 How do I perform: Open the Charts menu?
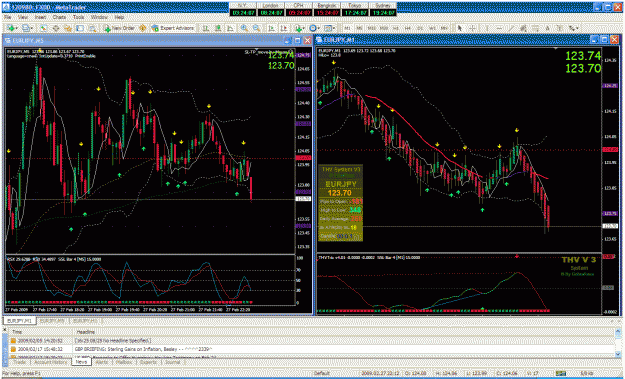click(59, 18)
